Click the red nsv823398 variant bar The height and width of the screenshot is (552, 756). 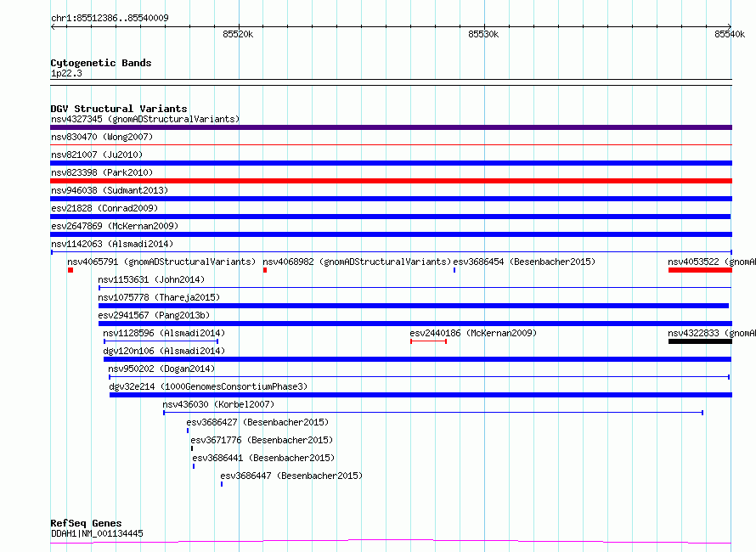391,181
